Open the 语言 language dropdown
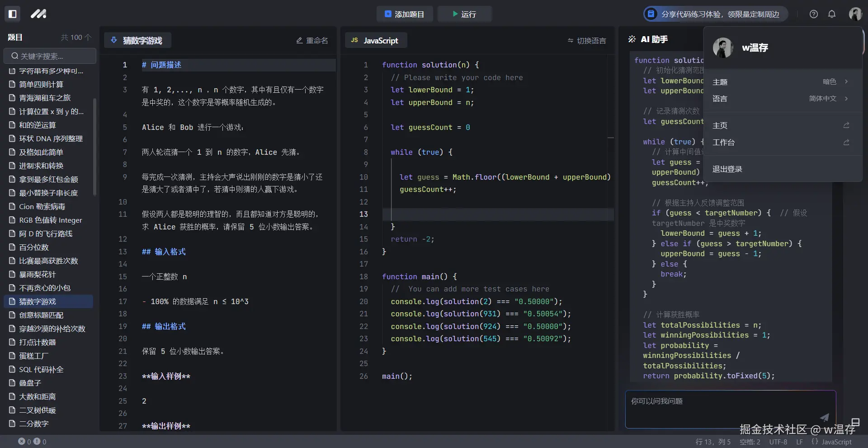Image resolution: width=868 pixels, height=448 pixels. pyautogui.click(x=823, y=99)
